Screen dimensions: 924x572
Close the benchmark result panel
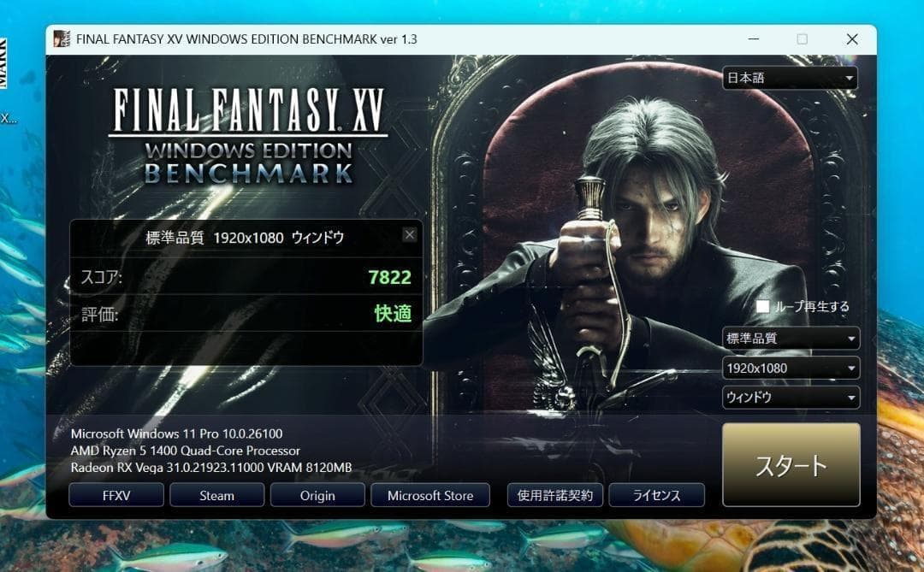pos(410,235)
